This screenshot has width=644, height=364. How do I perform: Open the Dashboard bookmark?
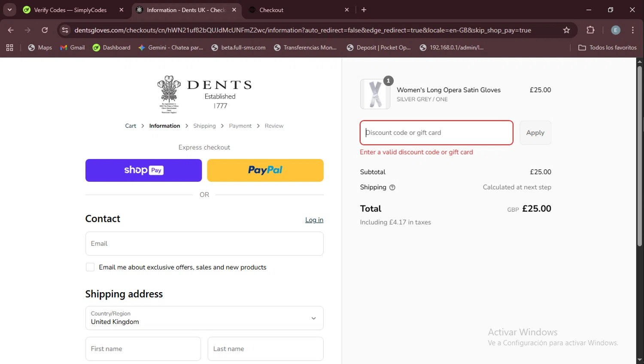click(112, 48)
